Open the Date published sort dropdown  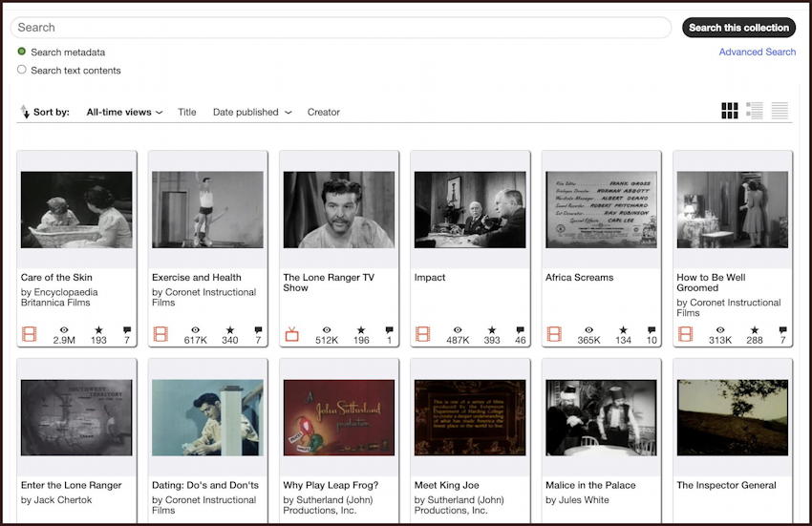pyautogui.click(x=252, y=112)
